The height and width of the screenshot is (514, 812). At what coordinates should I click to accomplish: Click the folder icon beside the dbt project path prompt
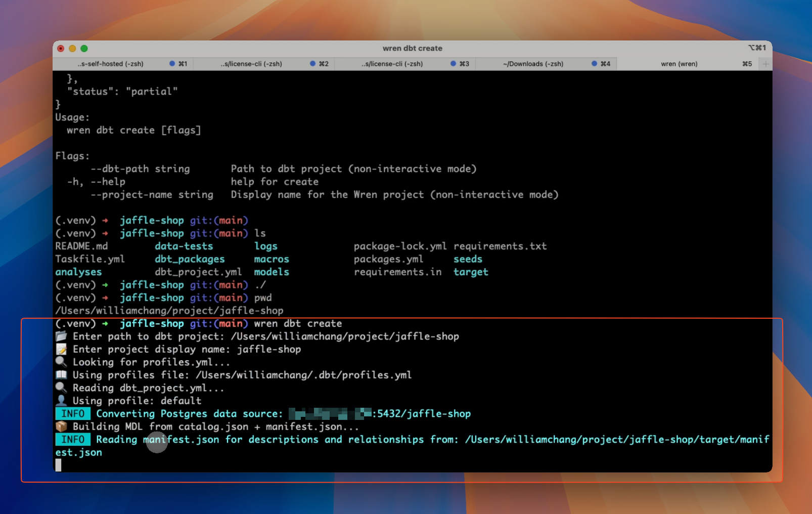coord(60,336)
